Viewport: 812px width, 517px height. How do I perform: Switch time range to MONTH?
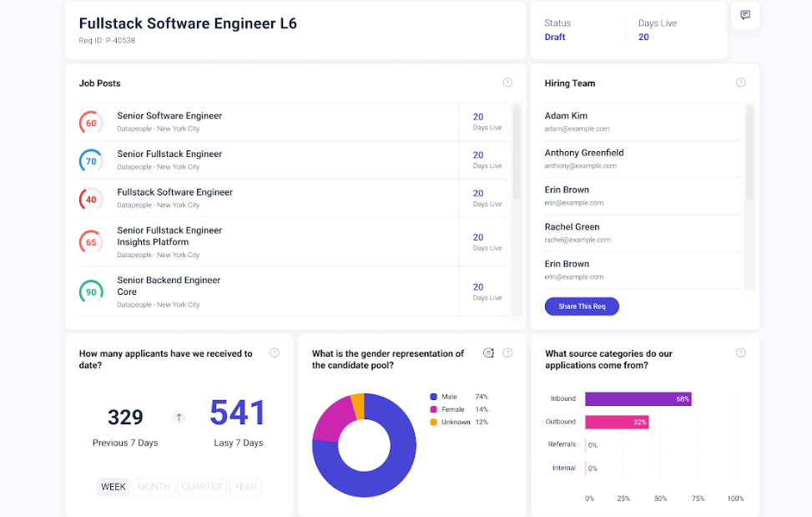click(x=154, y=487)
